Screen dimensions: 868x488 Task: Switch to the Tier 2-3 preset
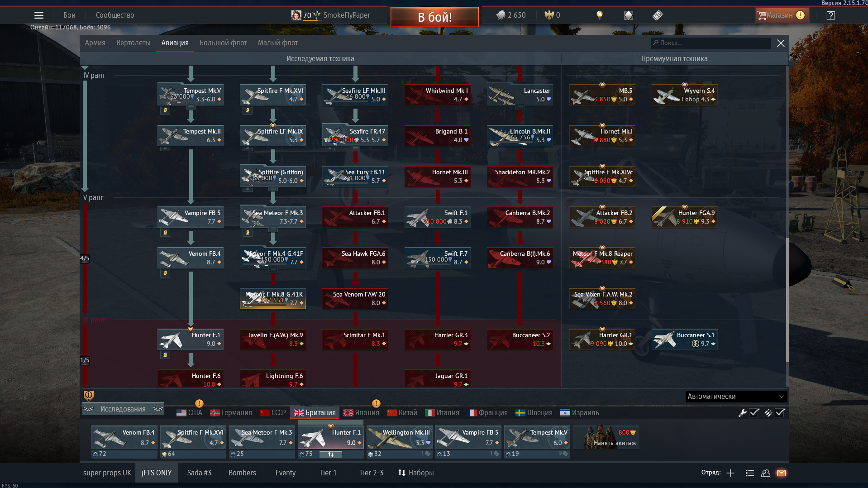[x=371, y=473]
